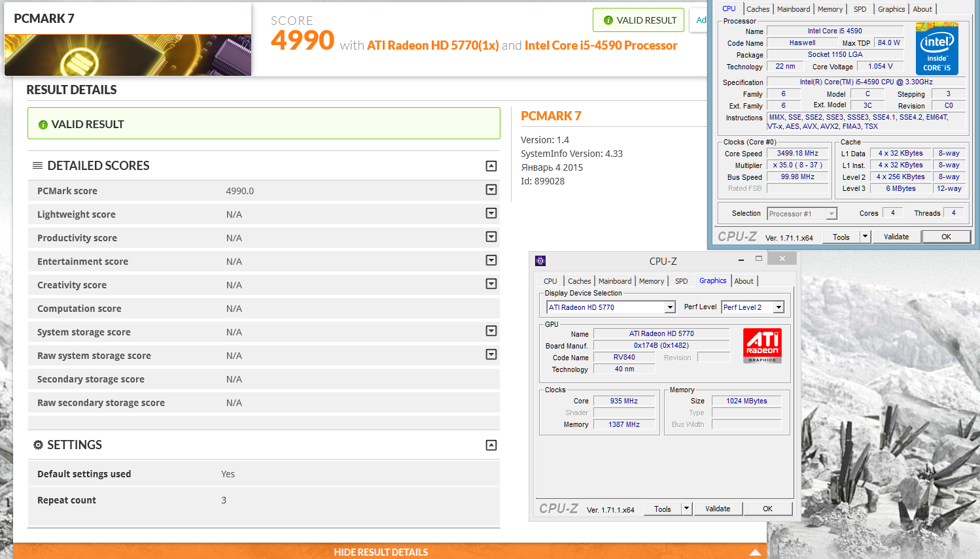The image size is (980, 559).
Task: Click Tools button in the Graphics CPU-Z window
Action: [x=663, y=509]
